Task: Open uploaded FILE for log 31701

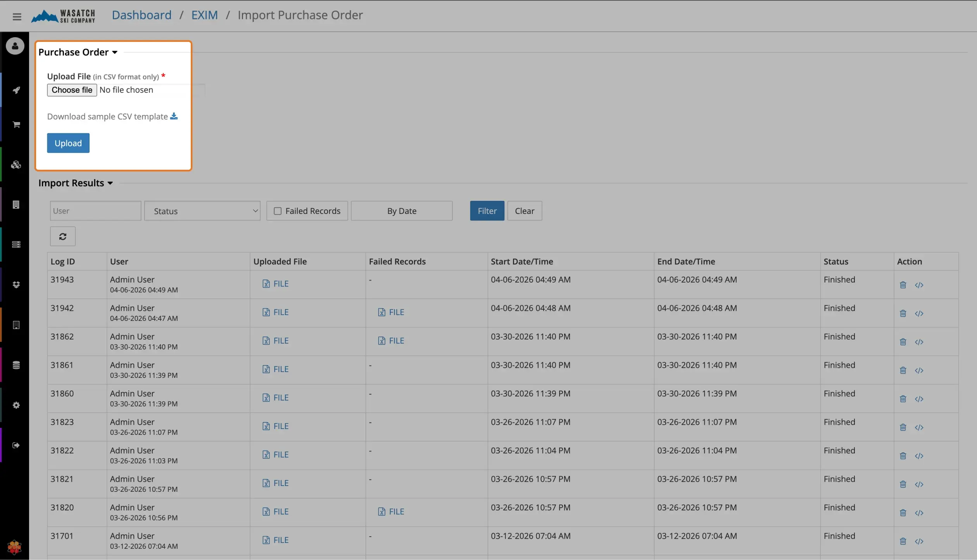Action: pyautogui.click(x=276, y=540)
